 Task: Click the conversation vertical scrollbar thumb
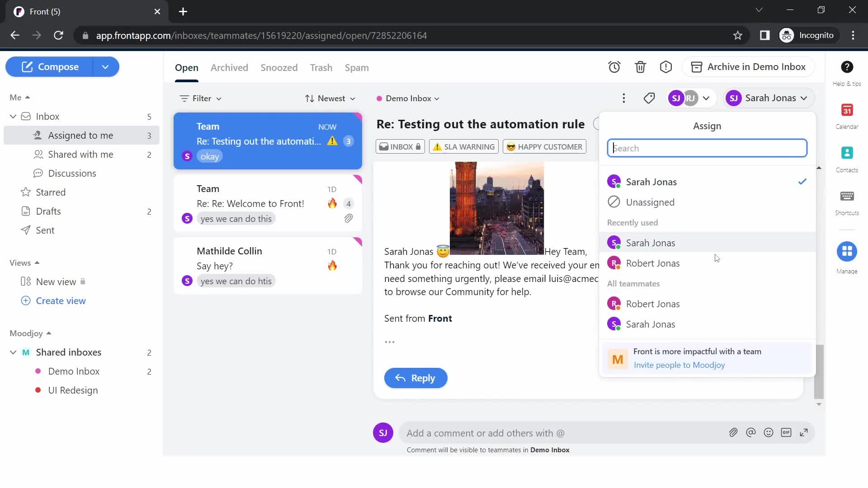819,371
